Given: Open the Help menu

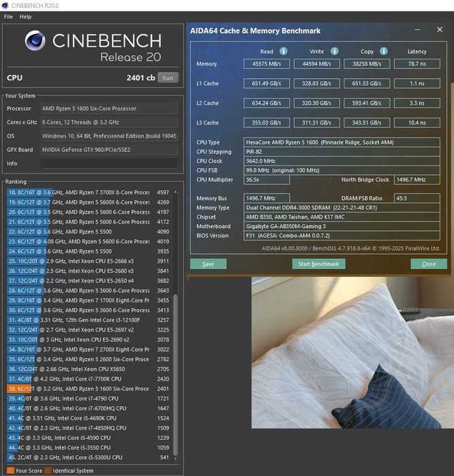Looking at the screenshot, I should pos(25,17).
